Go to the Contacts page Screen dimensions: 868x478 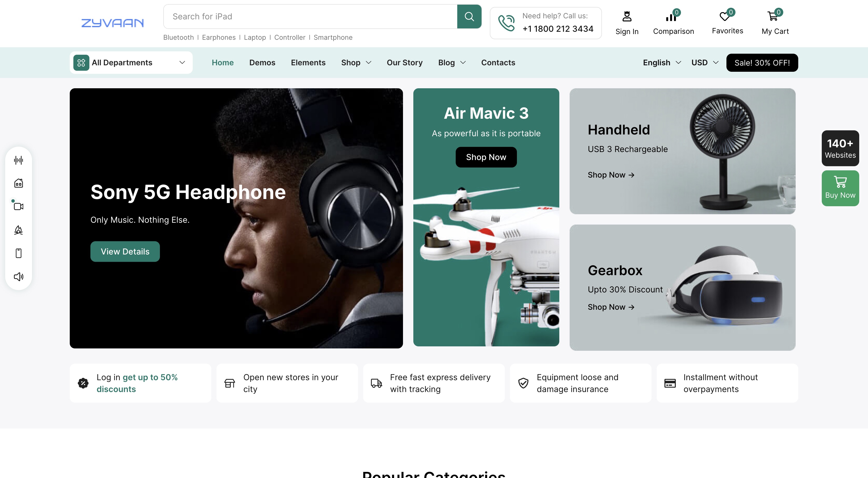pyautogui.click(x=498, y=63)
